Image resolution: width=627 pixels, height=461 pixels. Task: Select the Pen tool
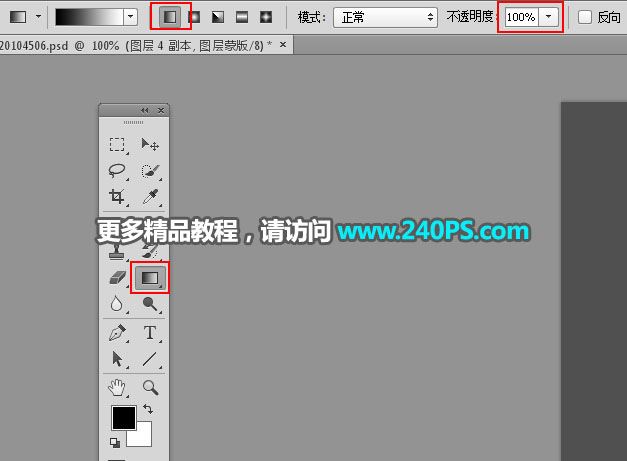117,333
